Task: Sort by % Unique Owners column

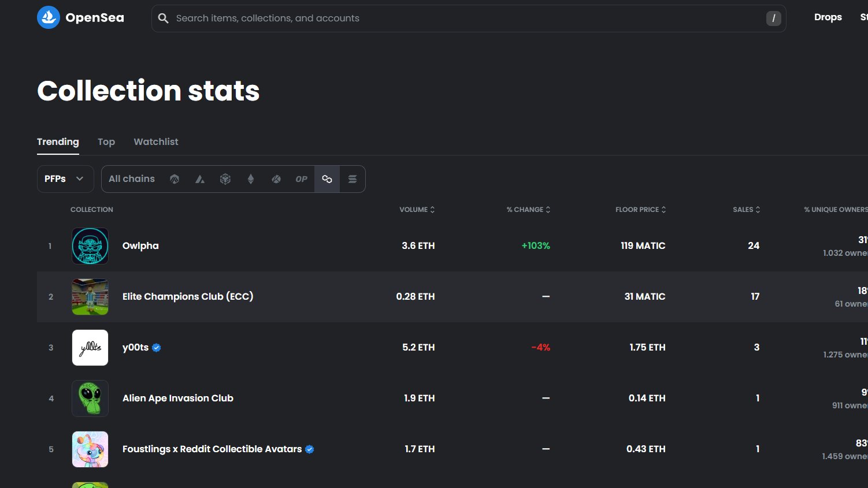Action: coord(836,210)
